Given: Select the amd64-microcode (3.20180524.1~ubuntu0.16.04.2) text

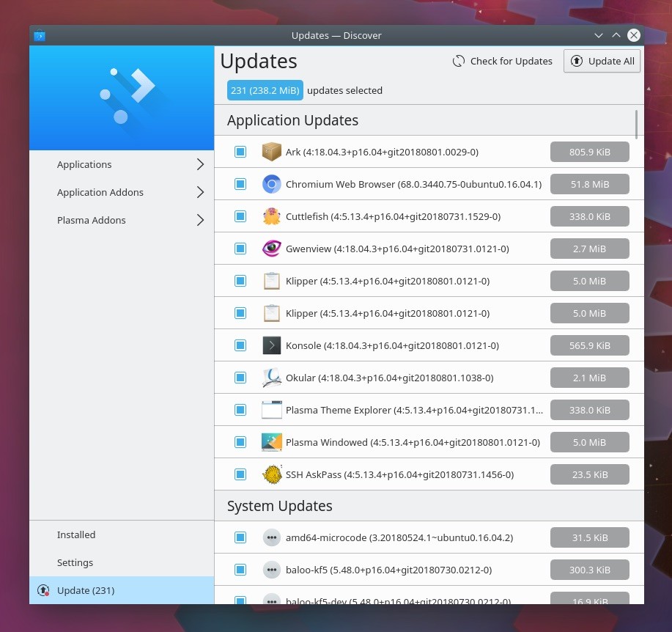Looking at the screenshot, I should (x=399, y=537).
